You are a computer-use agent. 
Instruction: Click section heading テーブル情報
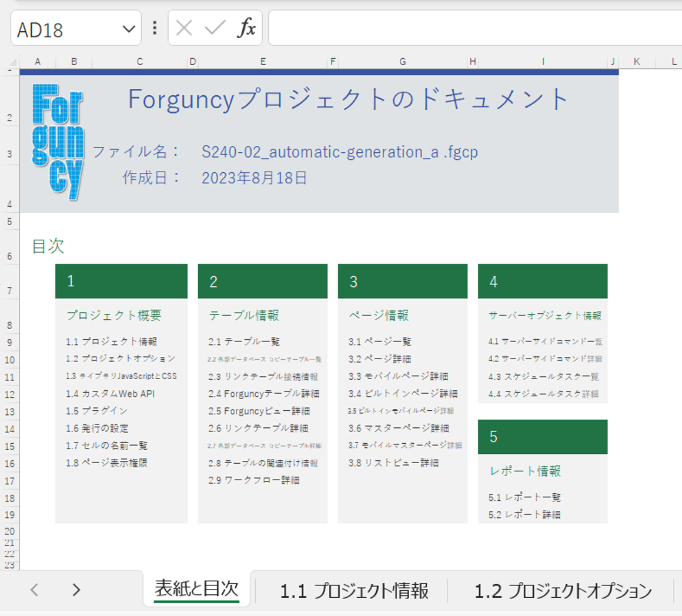click(244, 315)
